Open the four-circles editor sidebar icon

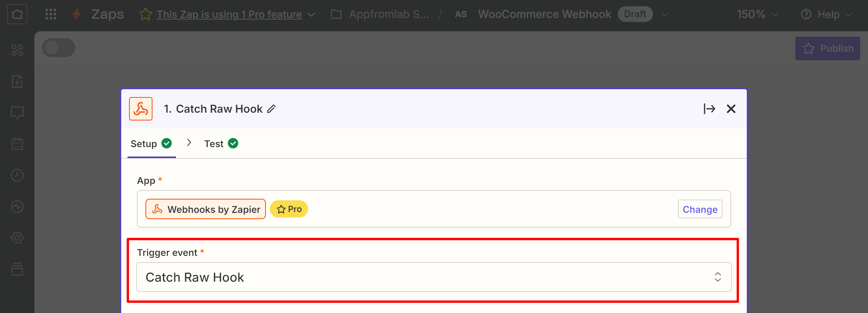pos(17,50)
